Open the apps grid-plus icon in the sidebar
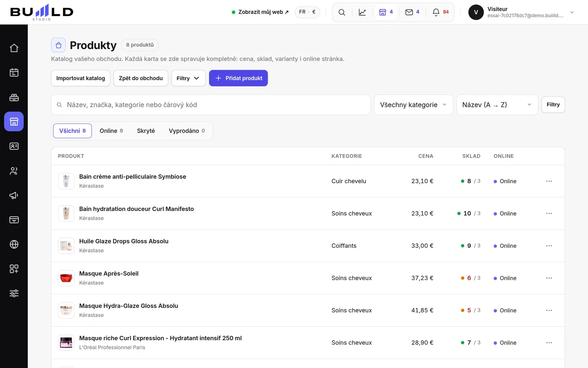Image resolution: width=588 pixels, height=368 pixels. tap(14, 269)
